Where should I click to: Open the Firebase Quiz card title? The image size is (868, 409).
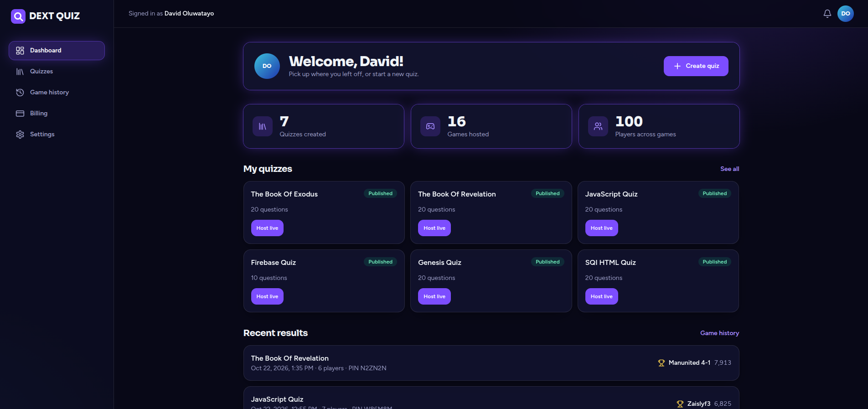pos(274,263)
